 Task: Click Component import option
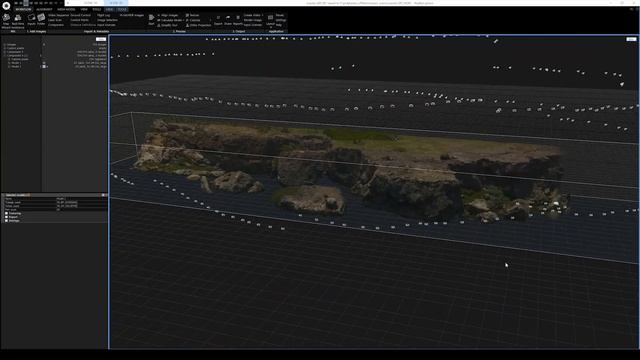pos(56,25)
